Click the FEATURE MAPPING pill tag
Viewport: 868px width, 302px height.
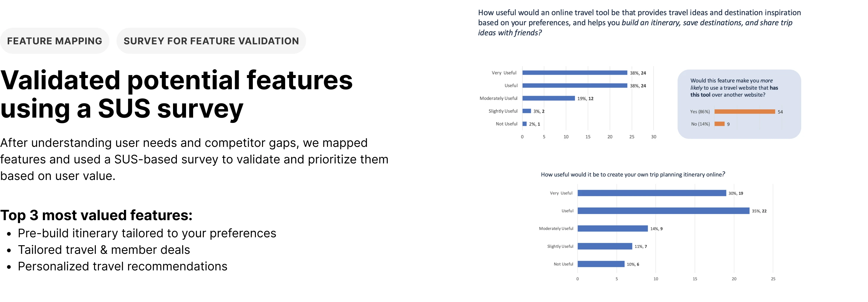55,41
